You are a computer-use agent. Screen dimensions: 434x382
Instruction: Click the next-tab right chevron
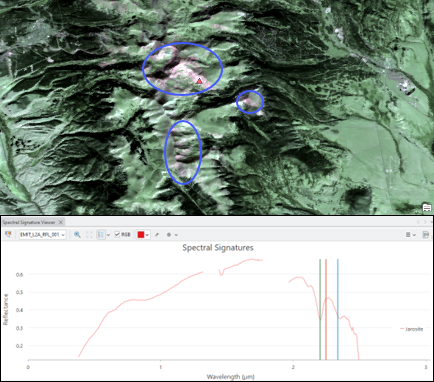(425, 222)
